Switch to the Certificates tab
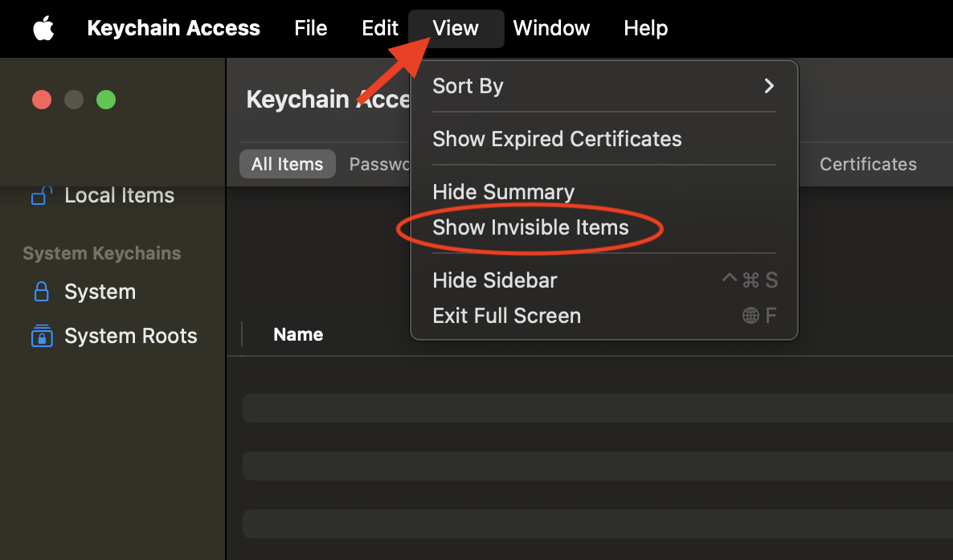Viewport: 953px width, 560px height. click(868, 164)
